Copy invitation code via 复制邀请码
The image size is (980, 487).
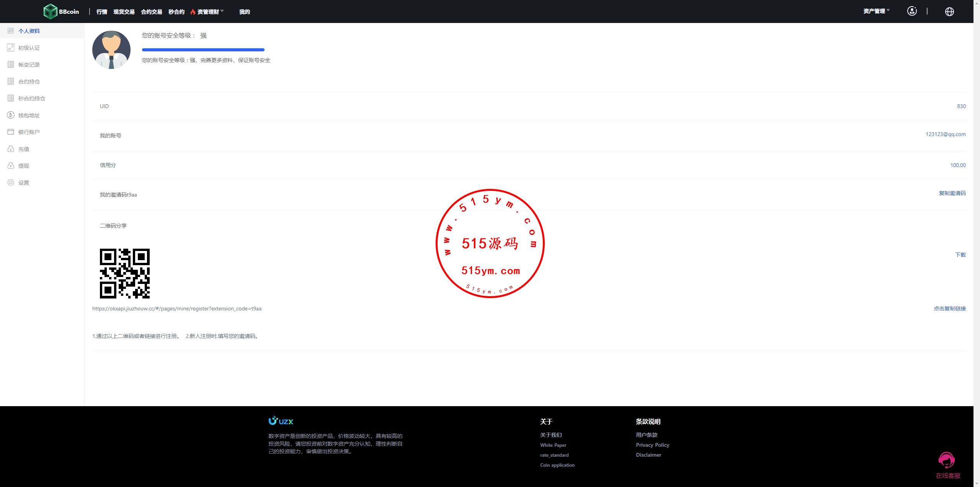(952, 193)
